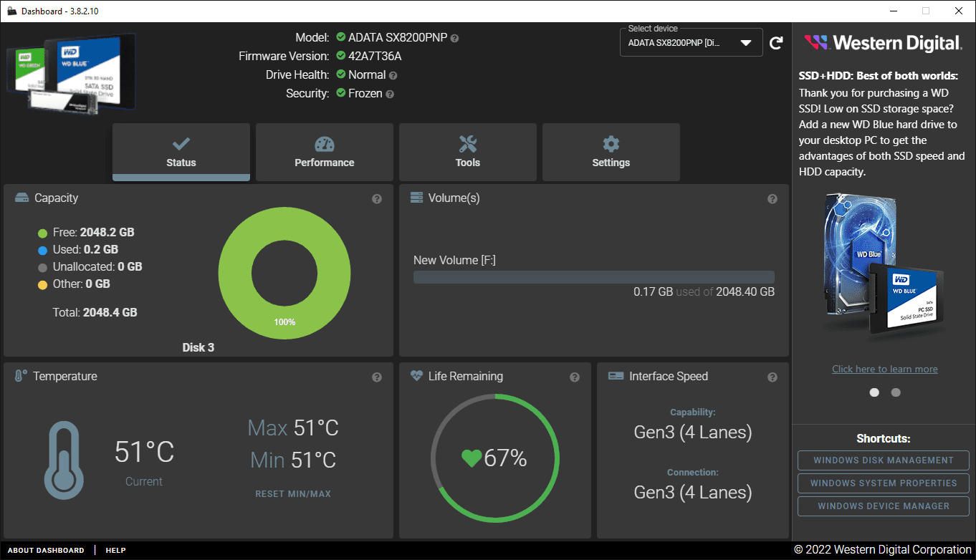The height and width of the screenshot is (560, 976).
Task: Click the firmware version '42A7T36A' text
Action: [375, 57]
